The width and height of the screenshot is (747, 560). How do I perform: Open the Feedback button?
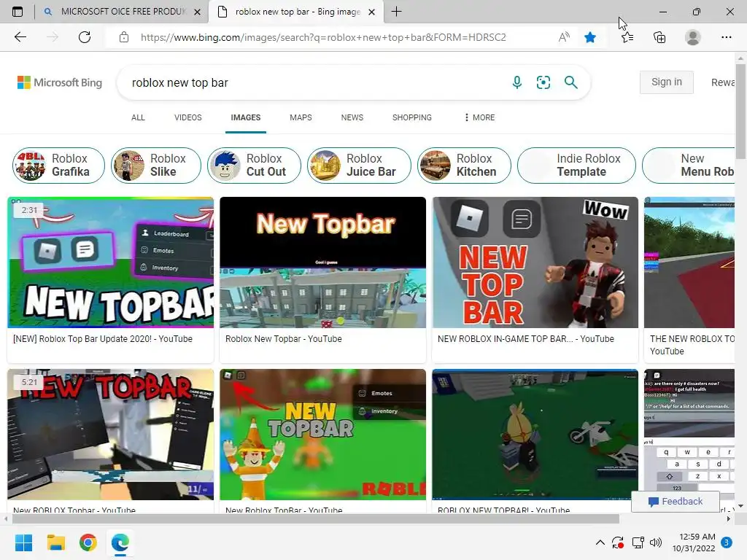(x=676, y=502)
